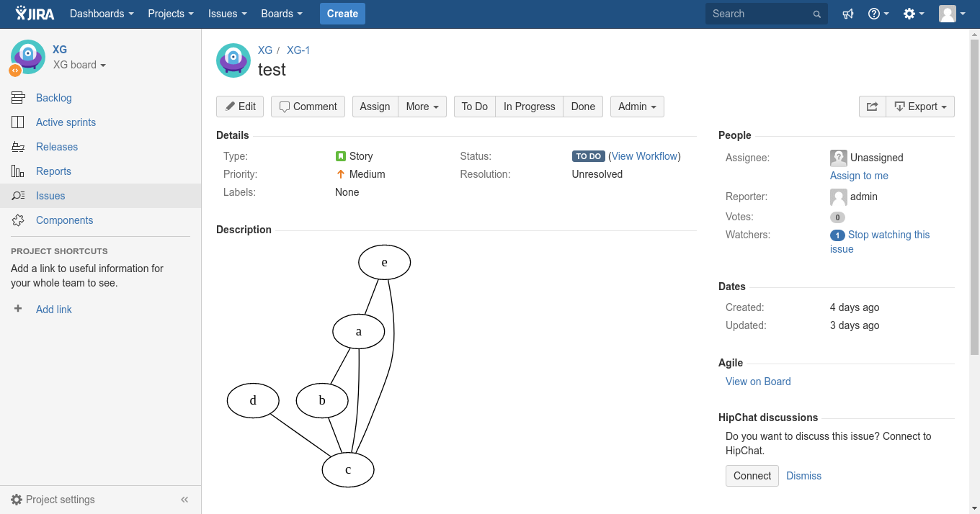Open the Project settings gear
980x514 pixels.
click(18, 499)
